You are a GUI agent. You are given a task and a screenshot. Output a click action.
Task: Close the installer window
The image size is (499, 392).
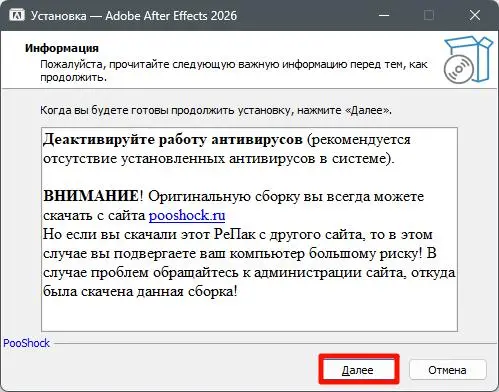(475, 15)
